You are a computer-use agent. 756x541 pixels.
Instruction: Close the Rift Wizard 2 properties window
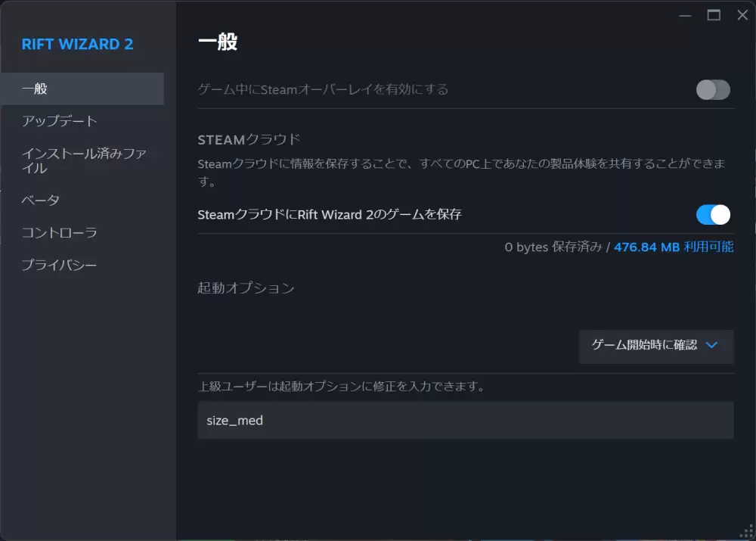point(742,15)
